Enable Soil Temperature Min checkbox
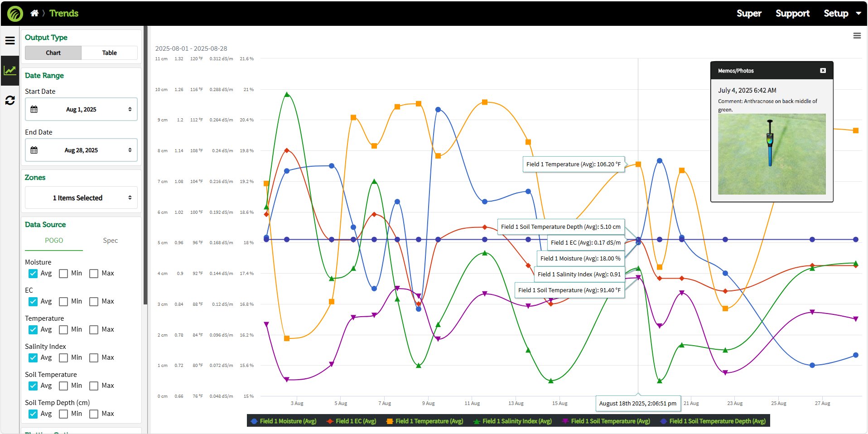The width and height of the screenshot is (868, 434). 63,386
